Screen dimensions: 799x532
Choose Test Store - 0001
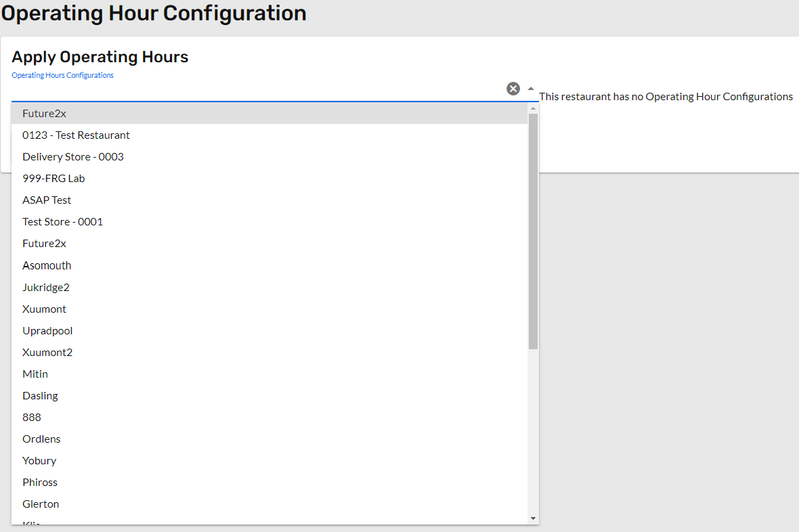click(x=269, y=222)
